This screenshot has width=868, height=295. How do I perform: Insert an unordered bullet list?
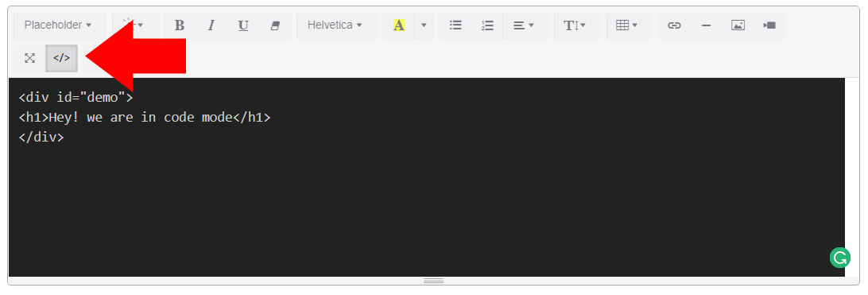click(x=455, y=25)
